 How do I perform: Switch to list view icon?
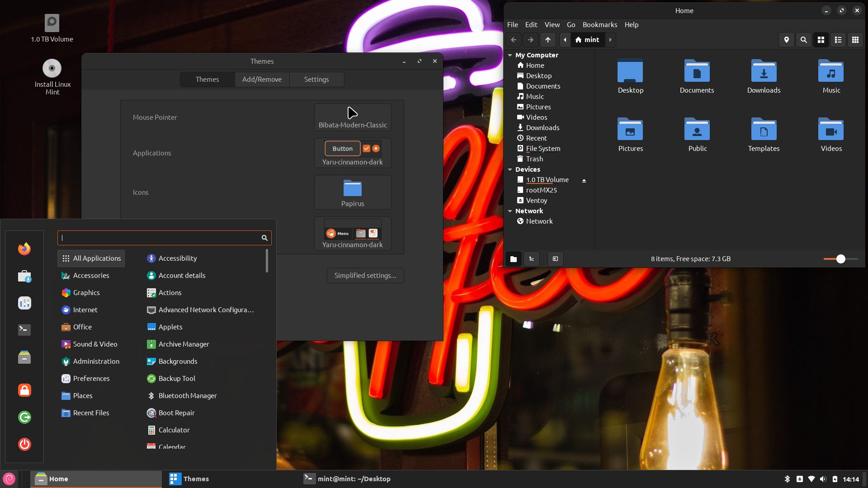[x=838, y=40]
